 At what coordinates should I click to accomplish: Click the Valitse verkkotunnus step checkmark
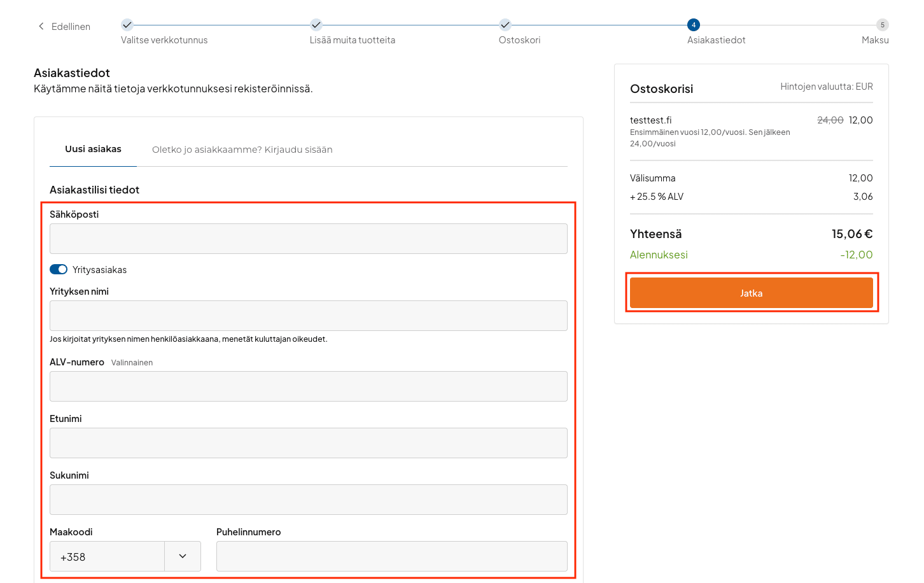[127, 25]
